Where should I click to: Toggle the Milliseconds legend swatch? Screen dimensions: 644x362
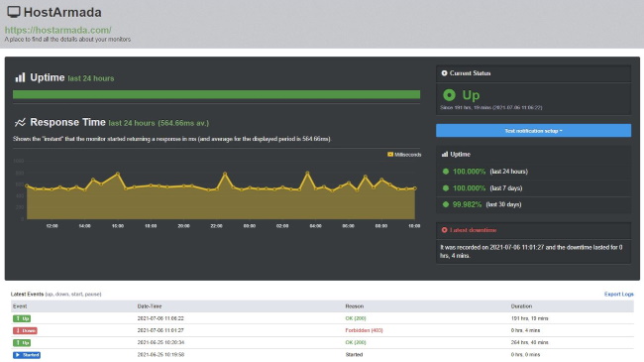(390, 155)
